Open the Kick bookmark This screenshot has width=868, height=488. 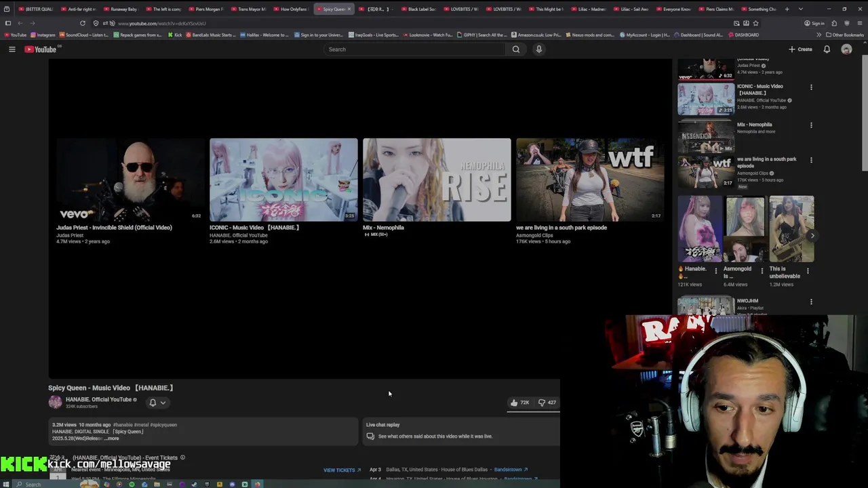[x=175, y=35]
